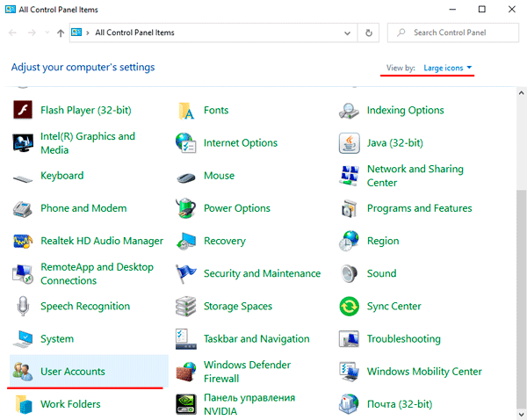This screenshot has width=527, height=420.
Task: Click the Troubleshooting text link
Action: (404, 339)
